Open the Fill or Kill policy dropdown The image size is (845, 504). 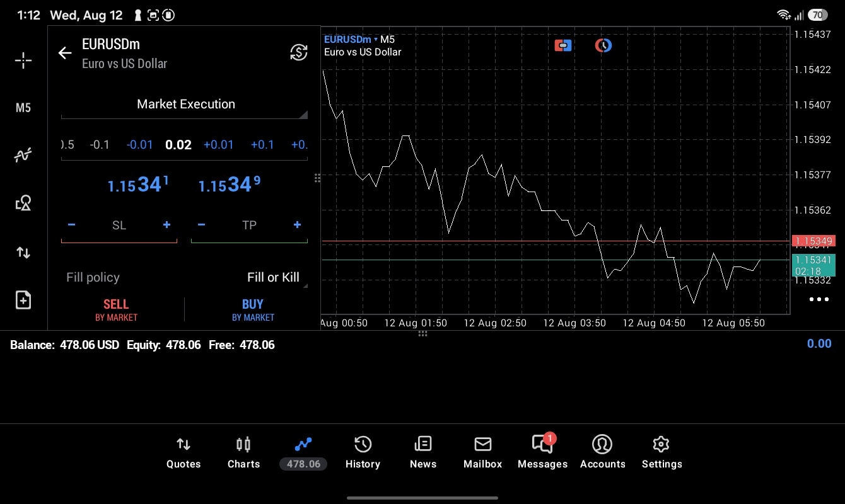[274, 278]
